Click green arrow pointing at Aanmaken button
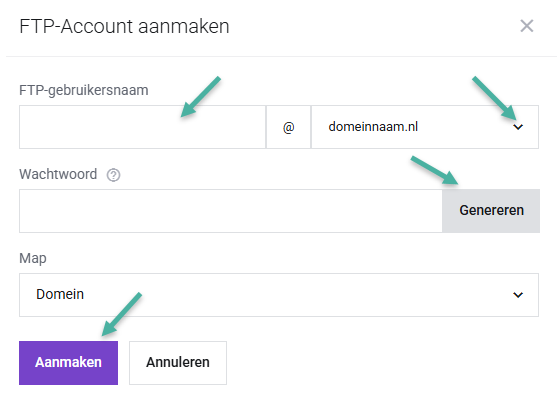The width and height of the screenshot is (558, 404). (x=122, y=314)
